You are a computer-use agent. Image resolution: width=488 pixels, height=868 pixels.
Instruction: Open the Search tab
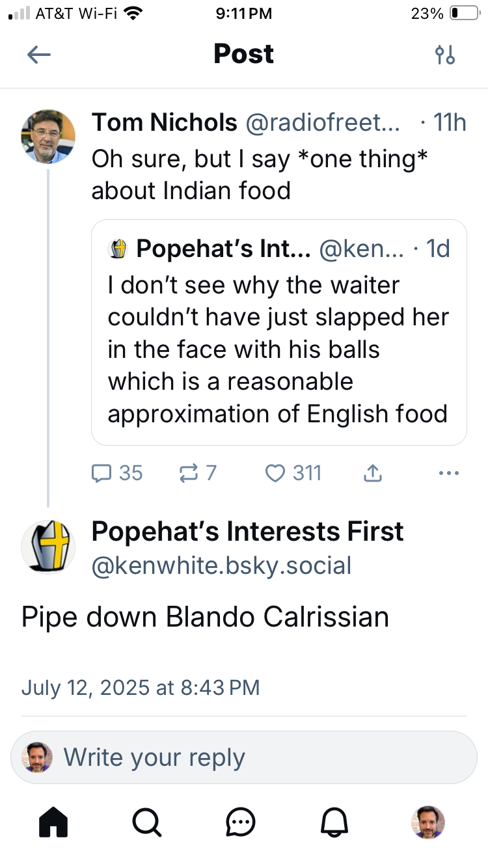[x=148, y=822]
